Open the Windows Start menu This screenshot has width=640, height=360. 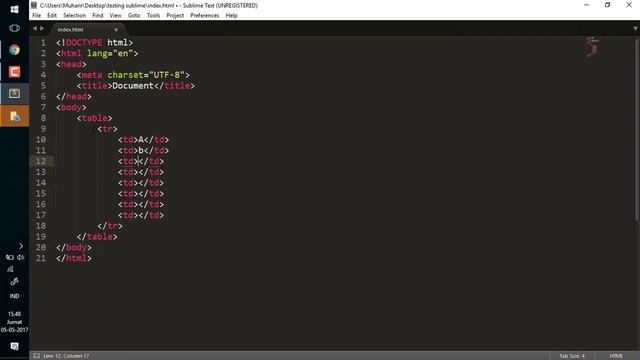(14, 9)
